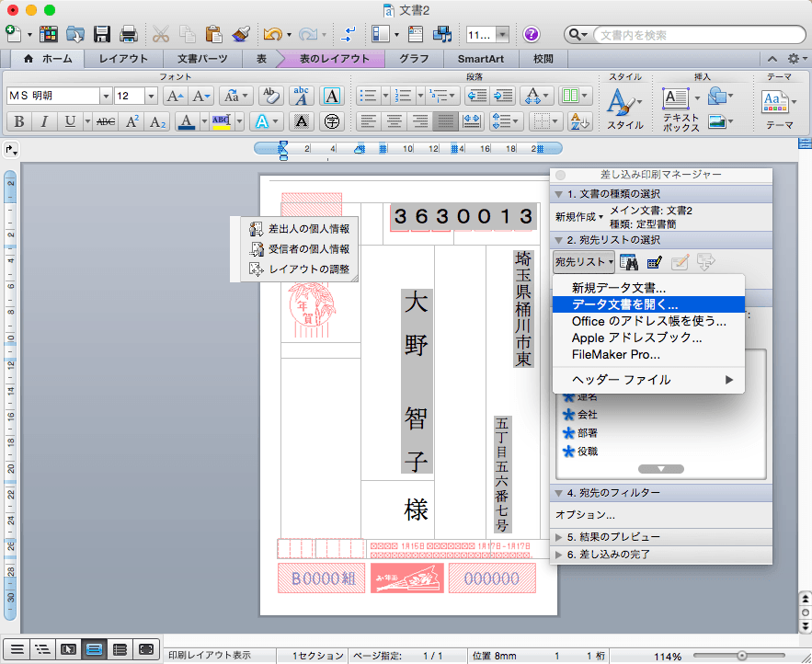
Task: Choose 新規データ文書... from the menu
Action: pyautogui.click(x=648, y=288)
